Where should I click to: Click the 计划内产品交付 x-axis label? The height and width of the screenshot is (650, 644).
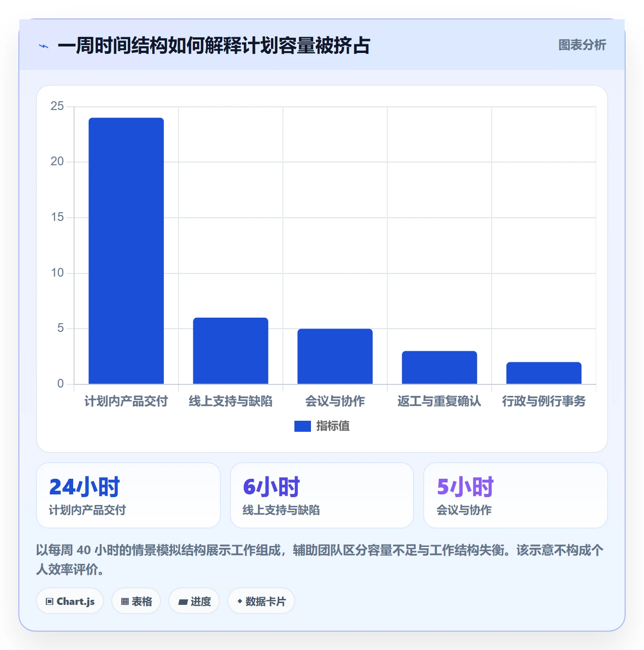[126, 401]
